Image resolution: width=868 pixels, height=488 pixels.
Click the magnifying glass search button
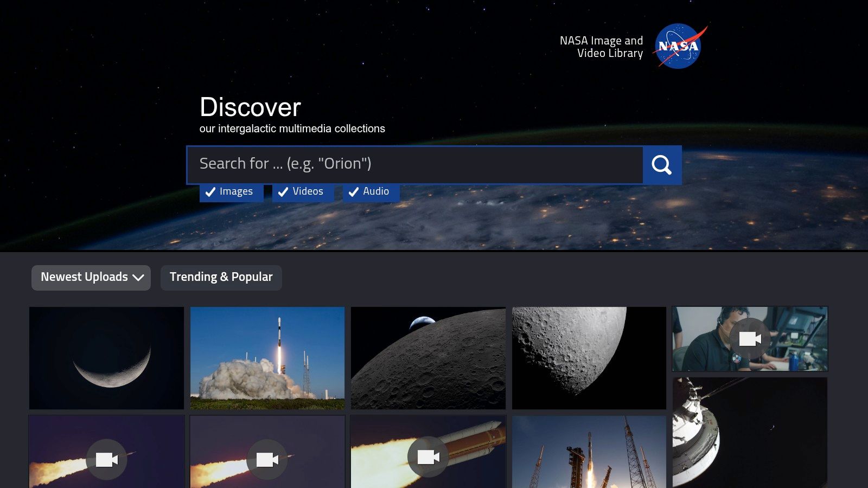[x=662, y=165]
